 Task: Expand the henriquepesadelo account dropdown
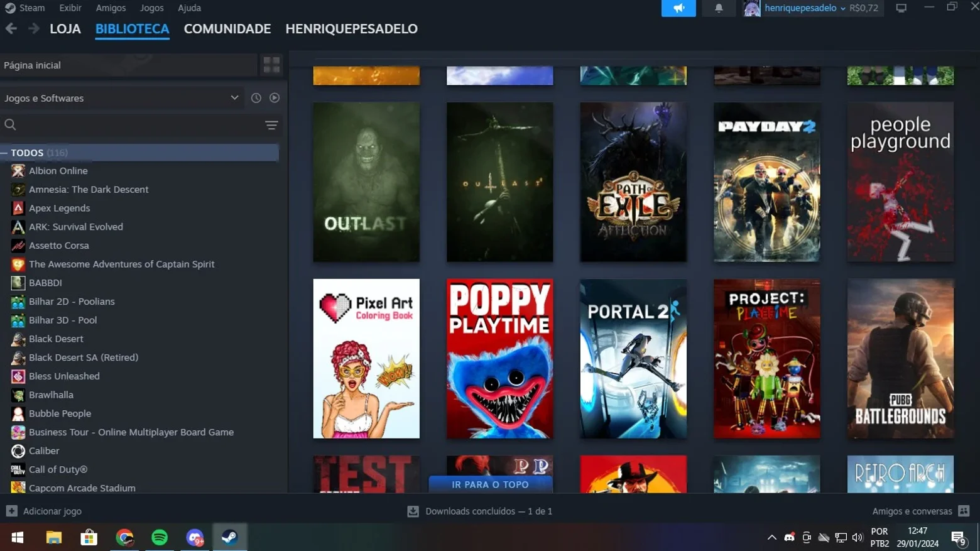pyautogui.click(x=805, y=8)
